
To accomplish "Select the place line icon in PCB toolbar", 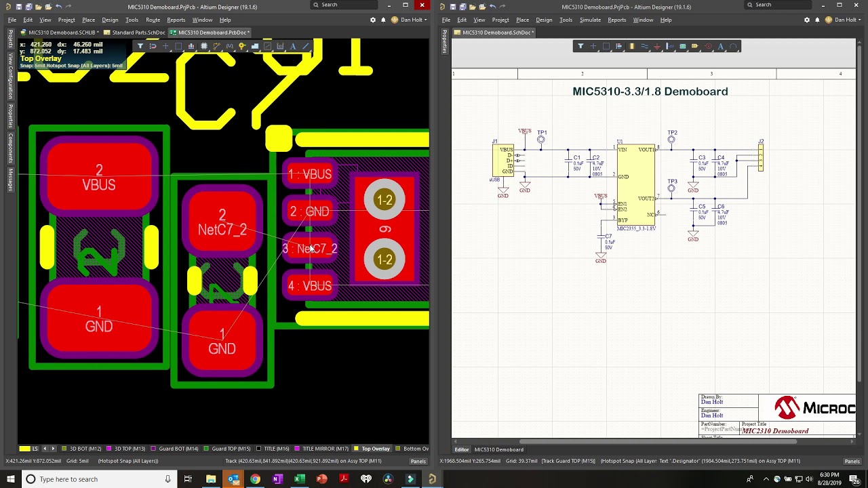I will (305, 46).
